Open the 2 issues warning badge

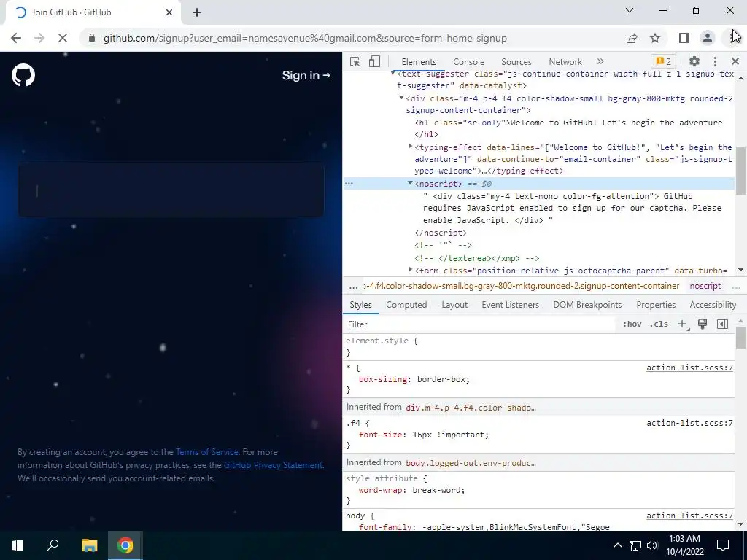tap(663, 61)
